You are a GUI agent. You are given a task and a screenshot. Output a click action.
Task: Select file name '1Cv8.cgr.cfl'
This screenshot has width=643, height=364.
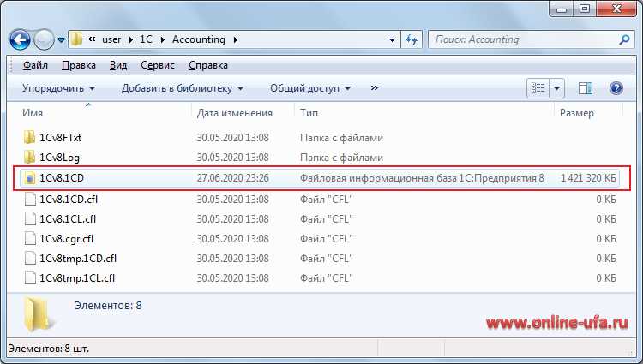pos(66,239)
